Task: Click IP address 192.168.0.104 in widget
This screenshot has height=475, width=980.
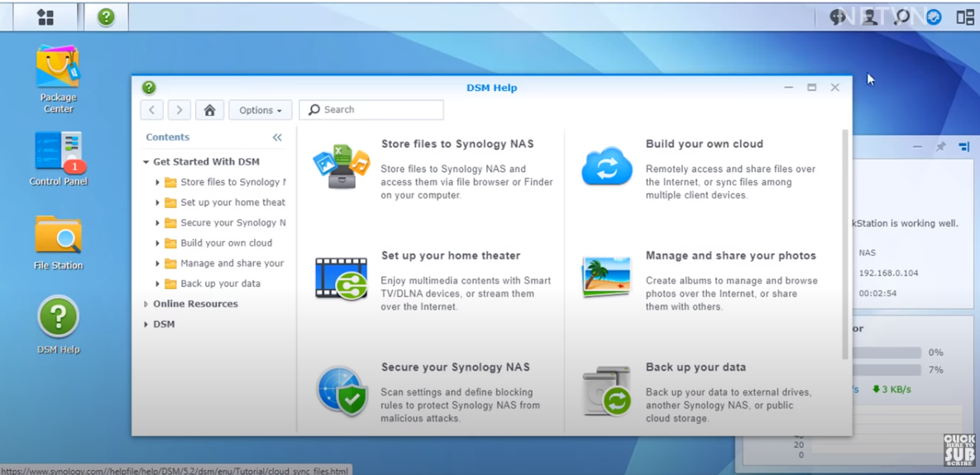Action: (888, 273)
